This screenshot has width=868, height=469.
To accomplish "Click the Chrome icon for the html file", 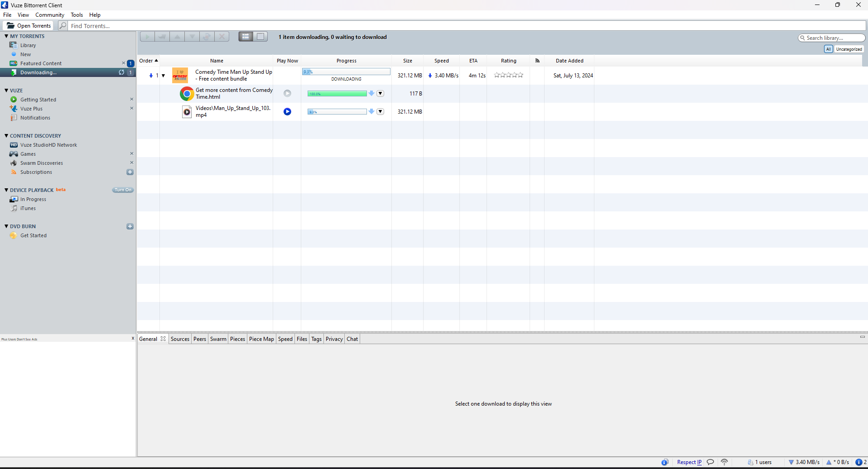I will click(187, 94).
